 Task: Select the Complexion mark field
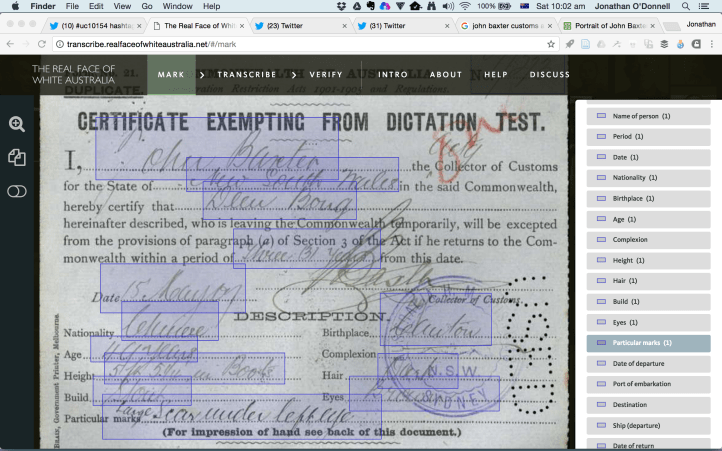click(x=648, y=240)
